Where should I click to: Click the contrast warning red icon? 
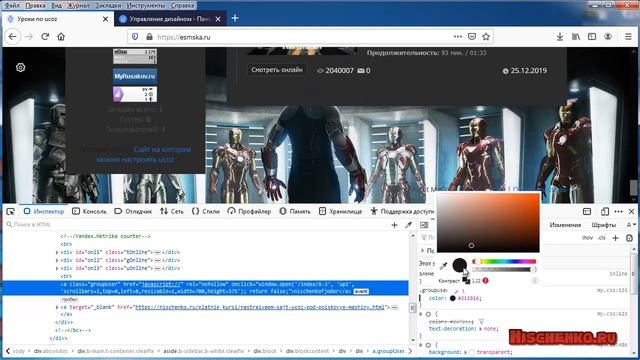tap(485, 281)
